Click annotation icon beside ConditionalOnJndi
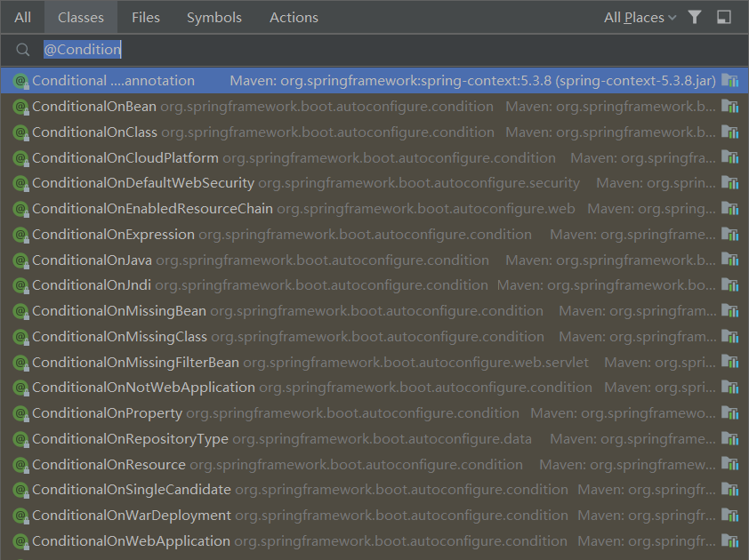 point(20,285)
